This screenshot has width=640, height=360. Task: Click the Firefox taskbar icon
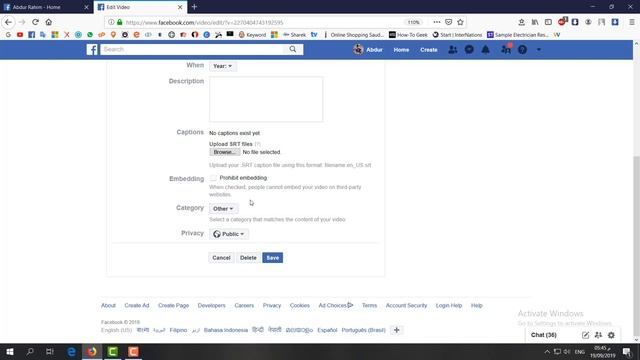pyautogui.click(x=92, y=351)
